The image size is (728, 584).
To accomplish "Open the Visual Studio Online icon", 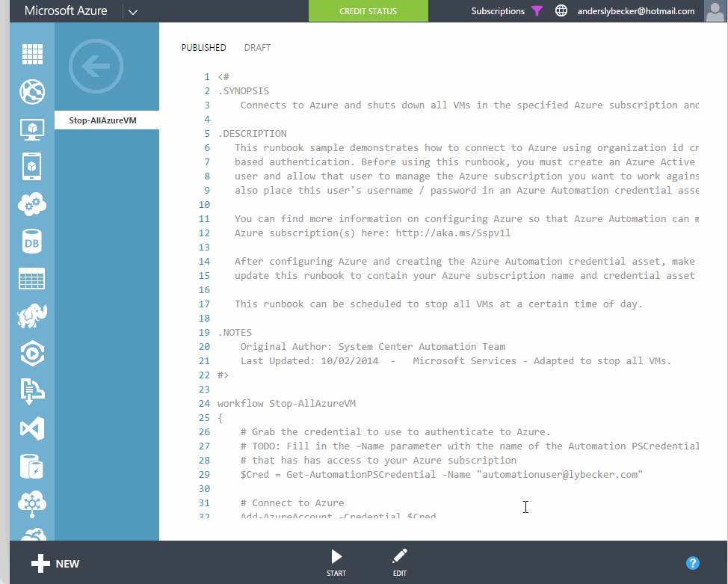I will tap(32, 428).
